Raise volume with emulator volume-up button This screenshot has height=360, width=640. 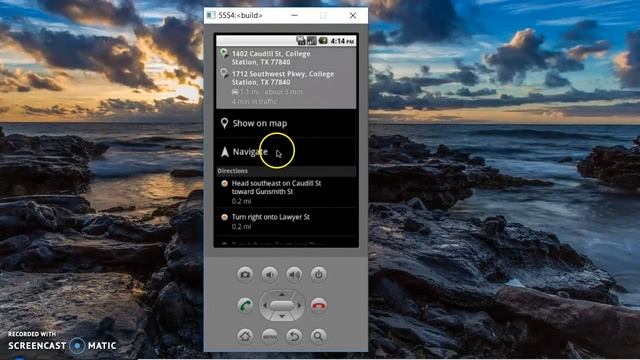coord(294,274)
